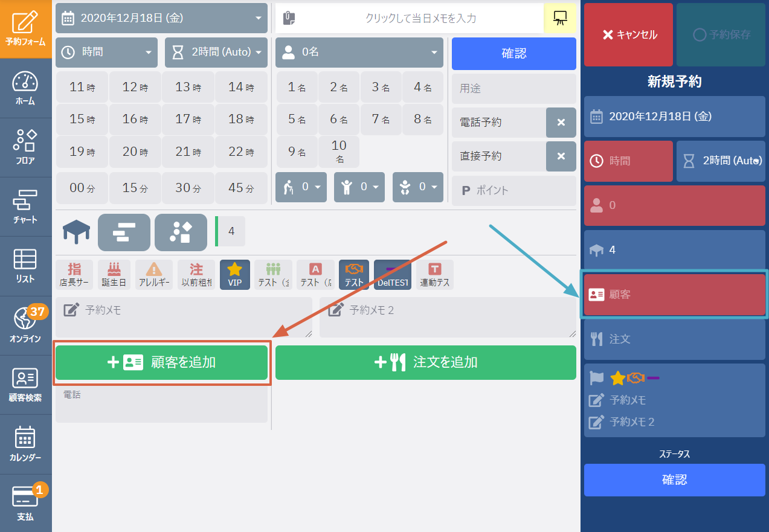Toggle the アレルギー allergy warning tag

pos(154,275)
